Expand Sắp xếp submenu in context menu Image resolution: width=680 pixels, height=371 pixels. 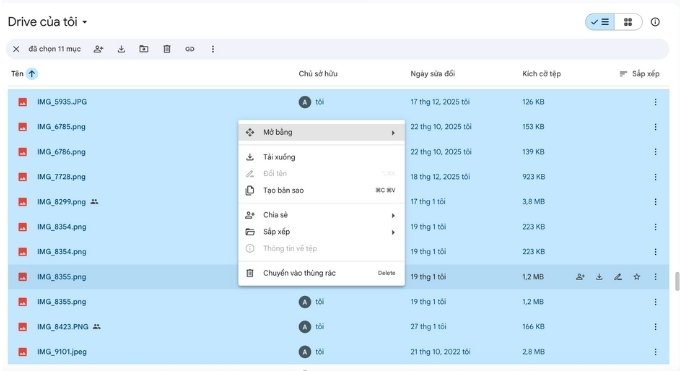pyautogui.click(x=321, y=232)
